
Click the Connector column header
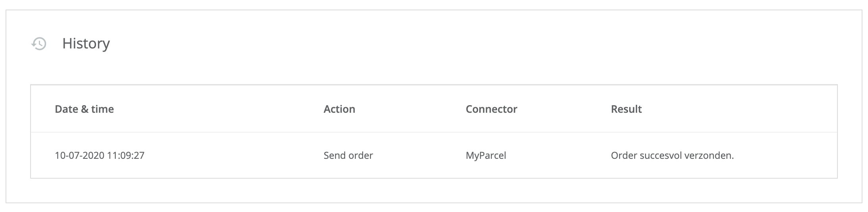click(x=491, y=109)
